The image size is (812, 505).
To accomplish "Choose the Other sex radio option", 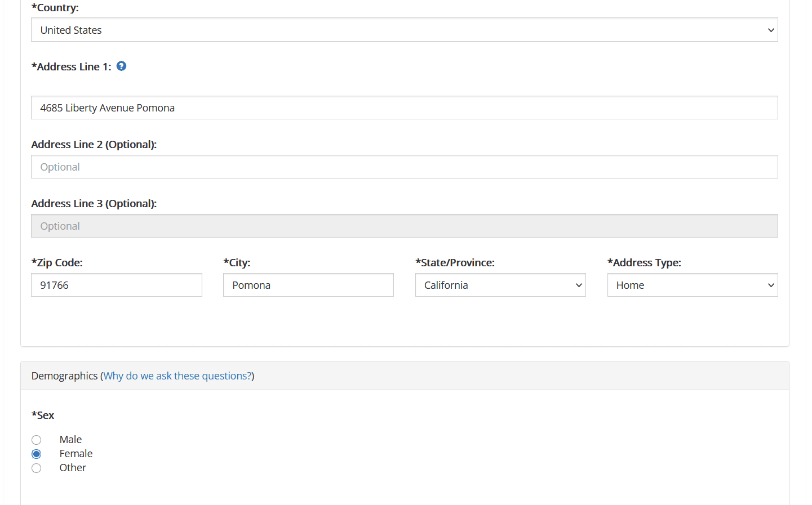I will tap(37, 468).
